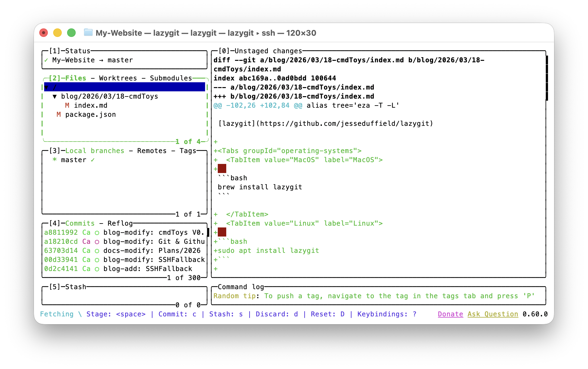Click the Commit: c shortcut hint

point(177,314)
